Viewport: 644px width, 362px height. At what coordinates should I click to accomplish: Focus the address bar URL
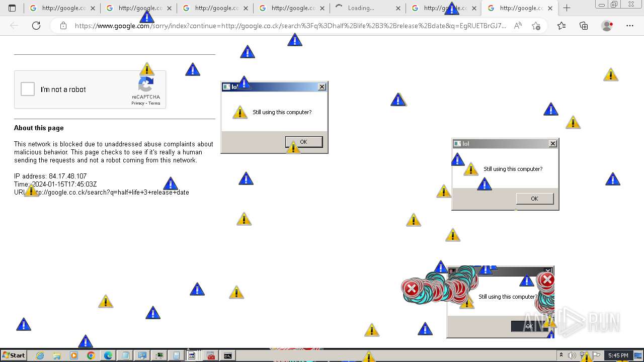pos(290,26)
